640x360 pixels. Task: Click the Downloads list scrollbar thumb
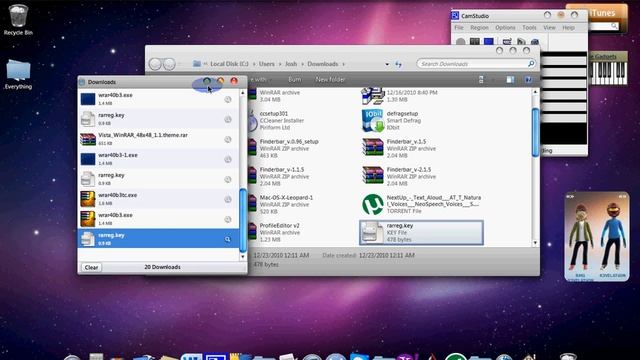click(243, 220)
